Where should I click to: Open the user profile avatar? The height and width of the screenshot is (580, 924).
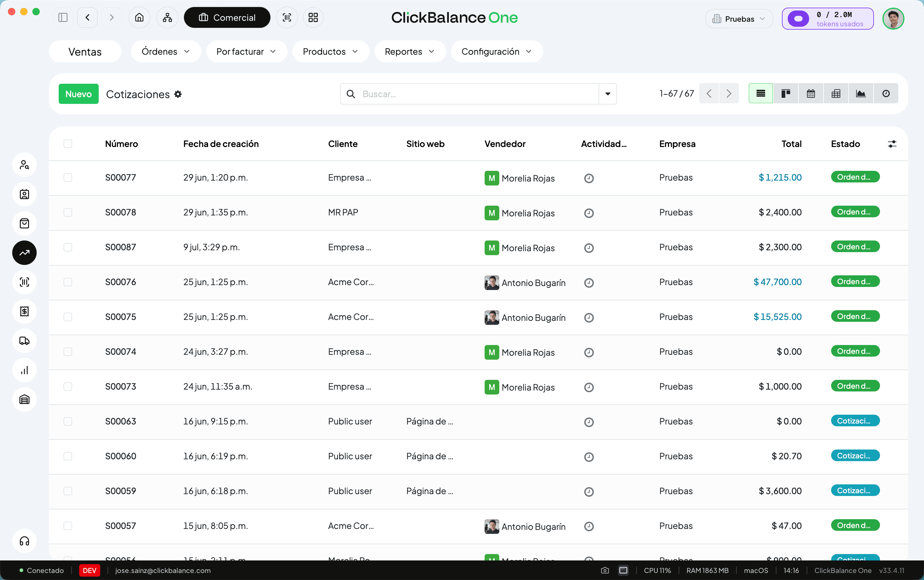coord(893,18)
